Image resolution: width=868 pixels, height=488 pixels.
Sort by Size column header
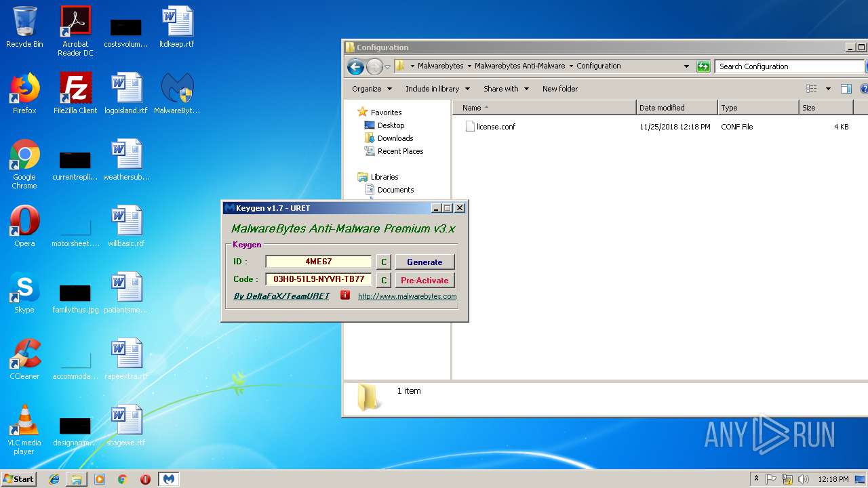[826, 108]
